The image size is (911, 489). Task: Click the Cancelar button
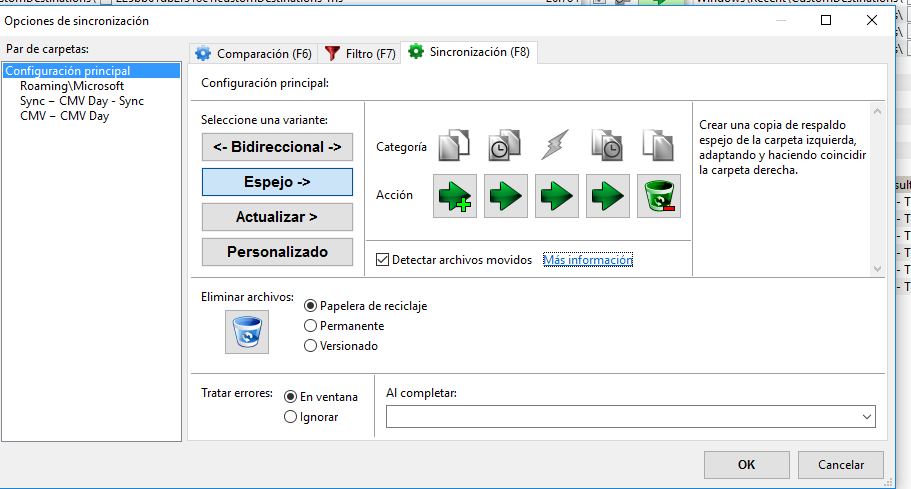841,465
